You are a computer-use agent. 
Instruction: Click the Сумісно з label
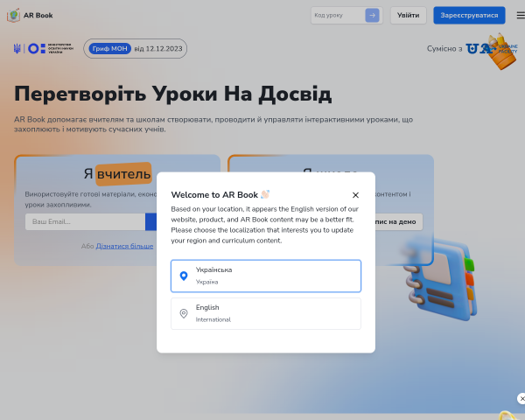(x=444, y=49)
